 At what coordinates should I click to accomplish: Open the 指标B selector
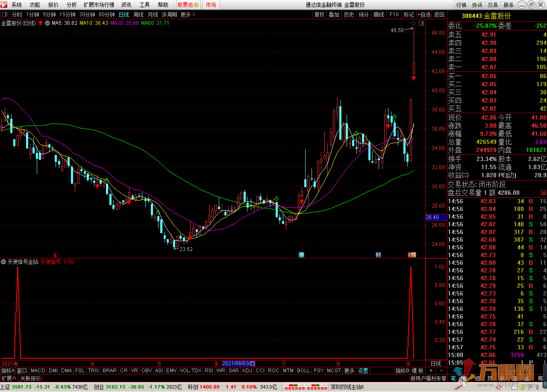click(403, 371)
